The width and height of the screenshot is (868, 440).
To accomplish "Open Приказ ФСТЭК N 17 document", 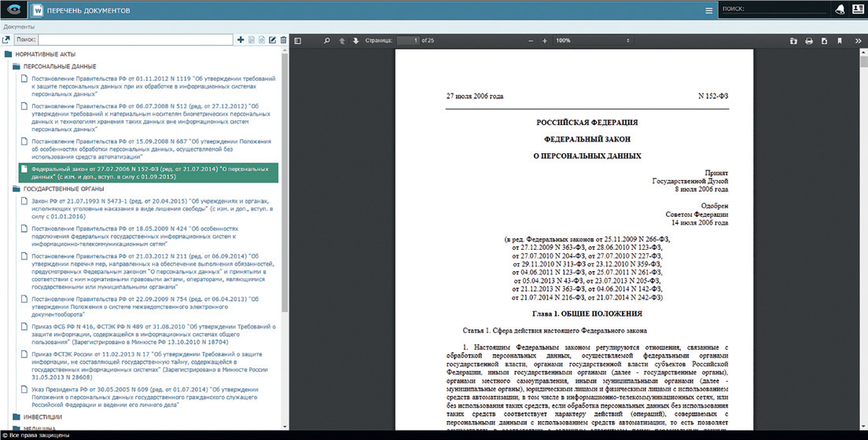I will (149, 365).
